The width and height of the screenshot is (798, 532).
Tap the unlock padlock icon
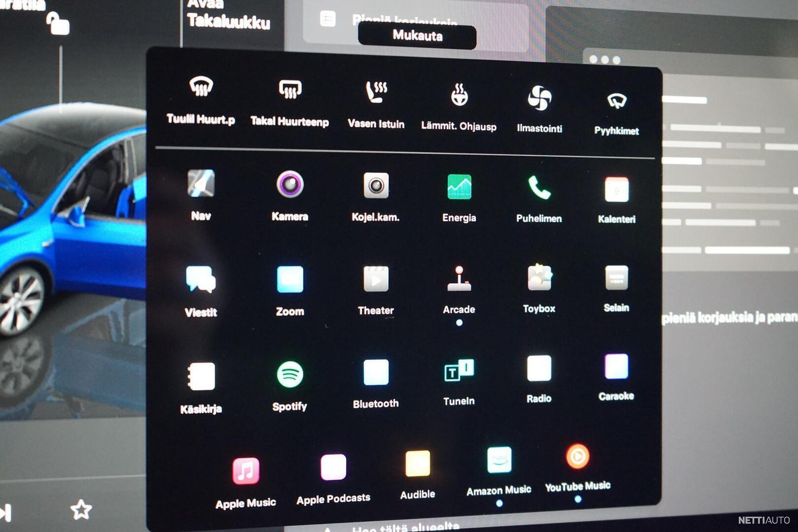pos(58,23)
